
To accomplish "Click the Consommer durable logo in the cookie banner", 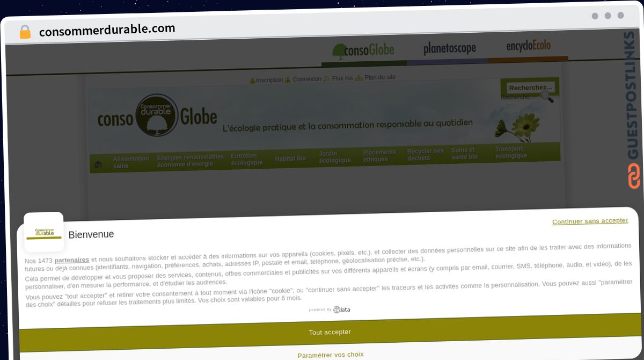I will (x=44, y=233).
